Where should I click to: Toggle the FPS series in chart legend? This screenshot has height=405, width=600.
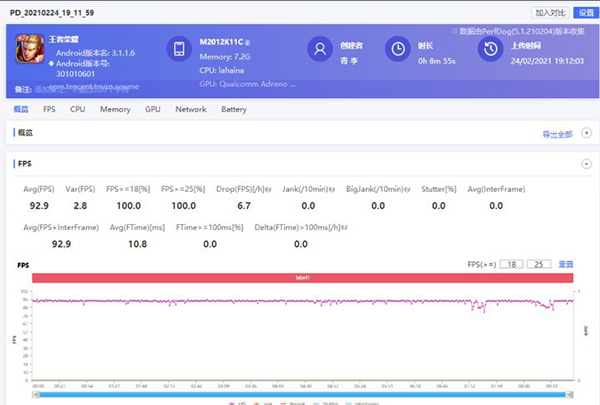tap(237, 402)
